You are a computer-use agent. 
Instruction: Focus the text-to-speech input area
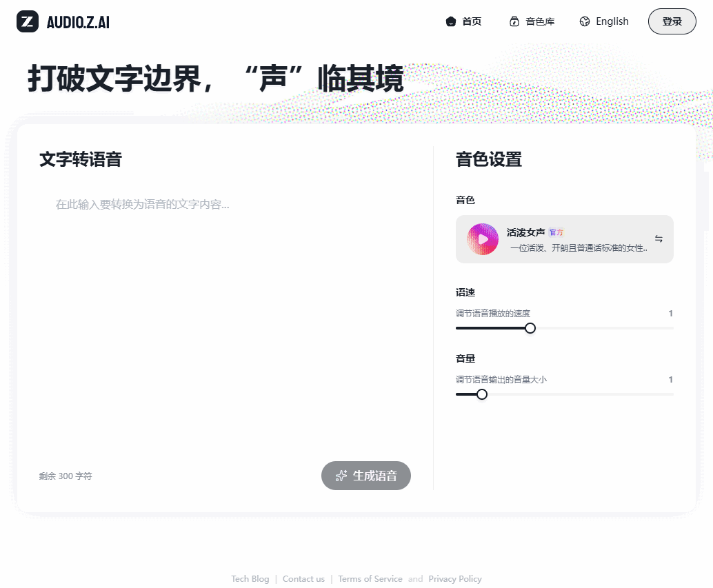(x=225, y=318)
